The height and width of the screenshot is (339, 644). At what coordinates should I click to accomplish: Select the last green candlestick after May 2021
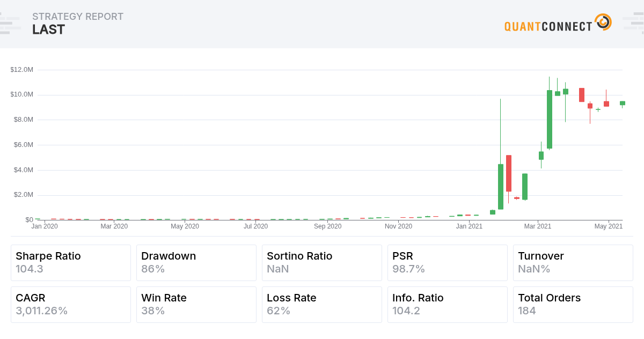click(623, 103)
